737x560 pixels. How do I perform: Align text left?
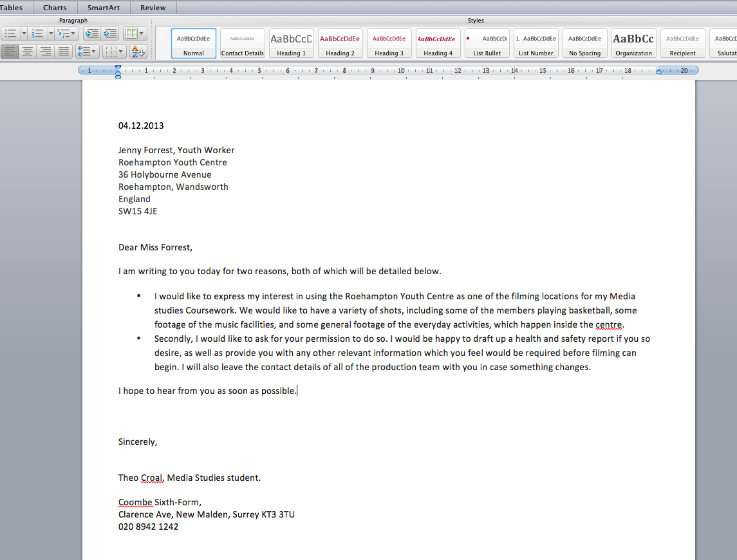[10, 51]
